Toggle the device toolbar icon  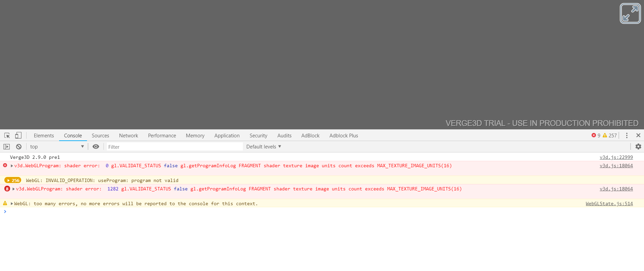pyautogui.click(x=18, y=135)
